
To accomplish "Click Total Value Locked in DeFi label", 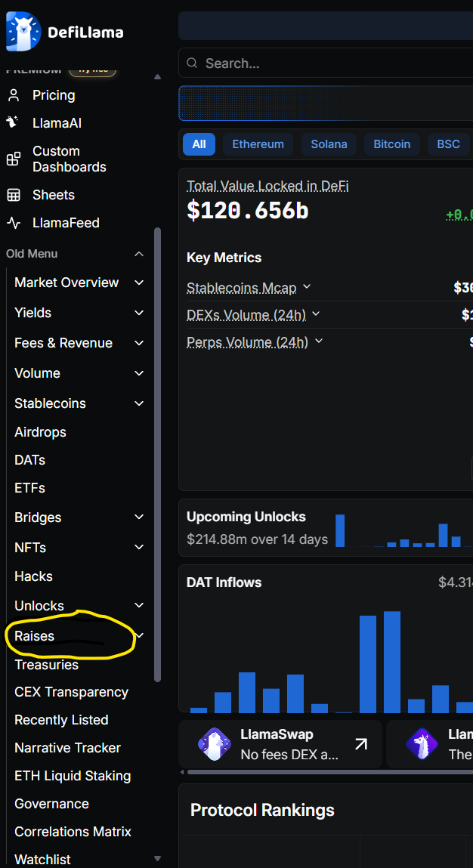I will click(267, 186).
